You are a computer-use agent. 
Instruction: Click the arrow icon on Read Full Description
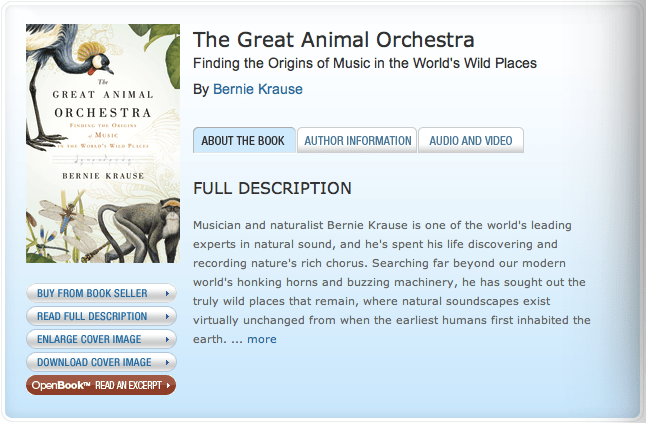(x=167, y=317)
